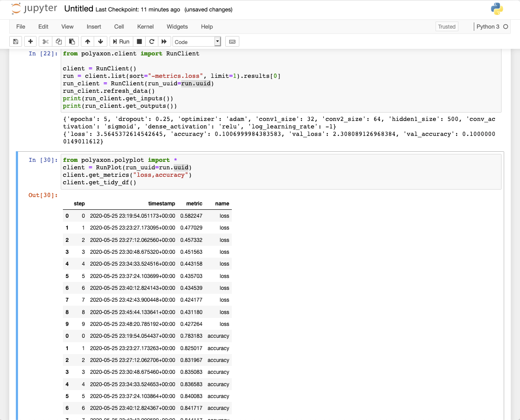Click the Python logo icon
Screen dimensions: 520x420
pyautogui.click(x=497, y=9)
